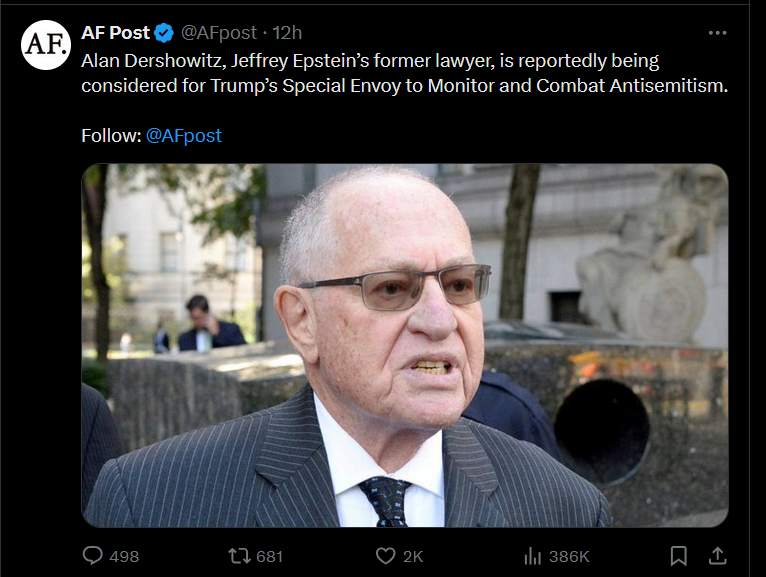Screen dimensions: 766x577
Task: Like the post with the heart icon
Action: click(x=385, y=555)
